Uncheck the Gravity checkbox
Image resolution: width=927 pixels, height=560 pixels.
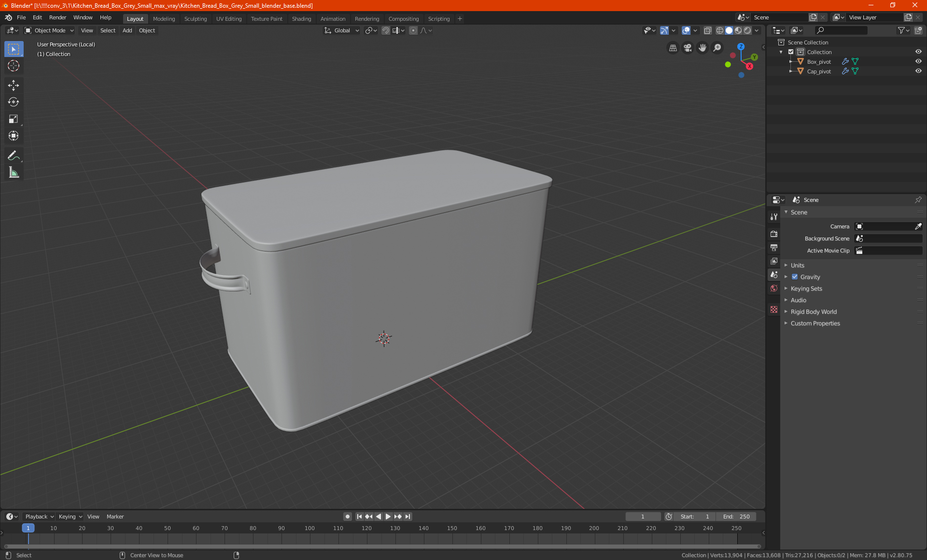[795, 277]
